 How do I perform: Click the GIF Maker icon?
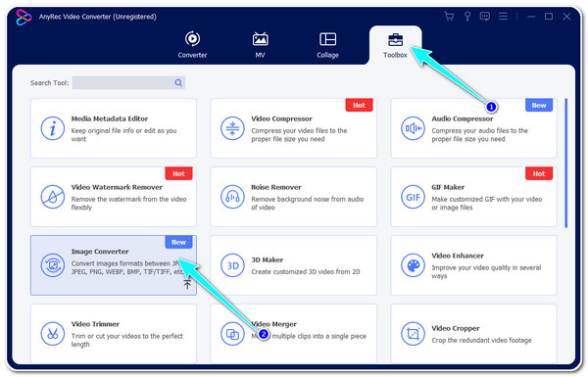click(413, 197)
